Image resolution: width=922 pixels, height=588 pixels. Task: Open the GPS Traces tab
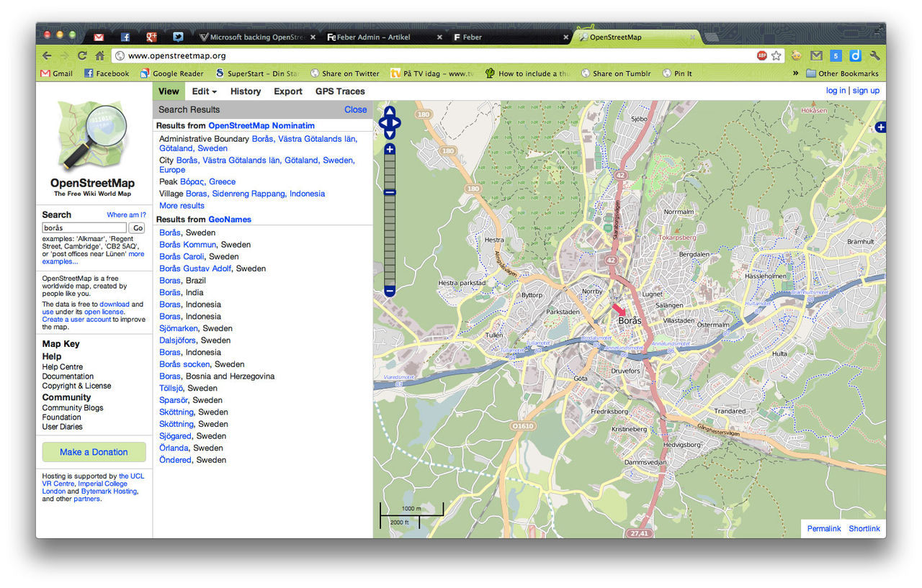point(340,91)
